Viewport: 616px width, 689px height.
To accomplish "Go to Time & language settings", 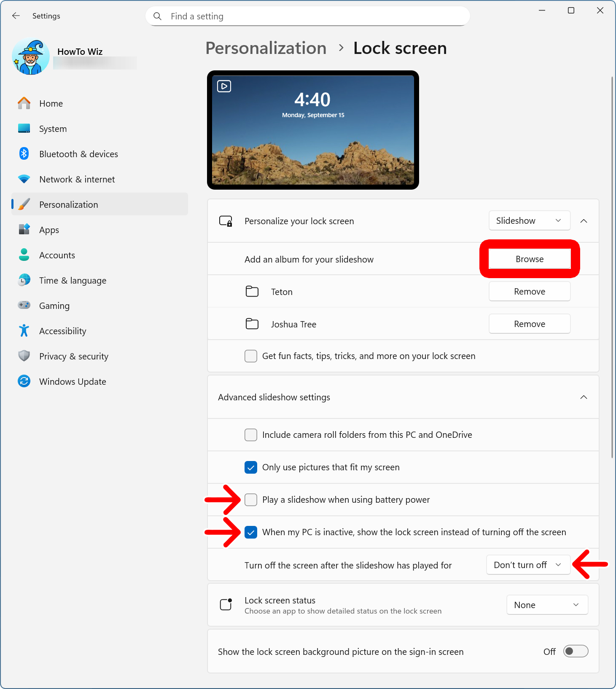I will click(73, 281).
